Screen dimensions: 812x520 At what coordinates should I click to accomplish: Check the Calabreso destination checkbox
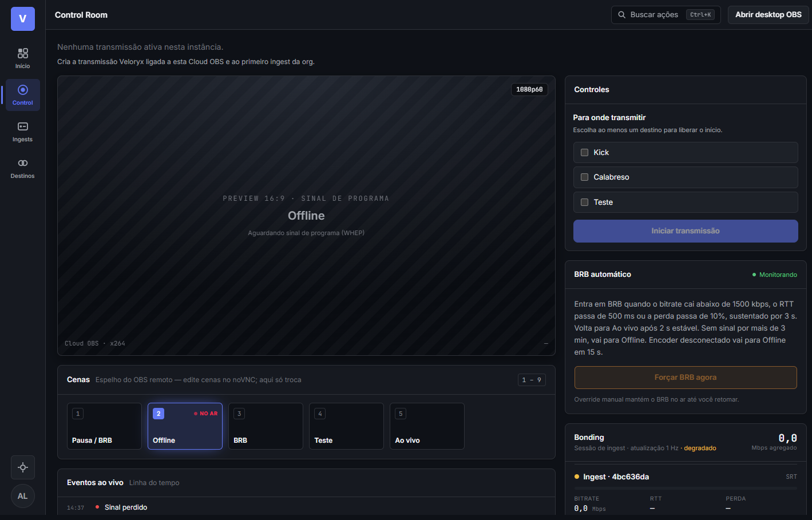(x=585, y=177)
